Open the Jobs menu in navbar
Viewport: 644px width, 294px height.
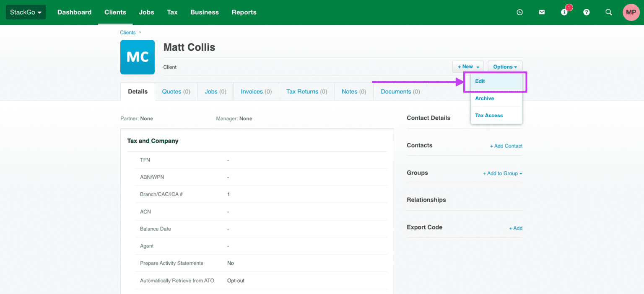pos(146,12)
